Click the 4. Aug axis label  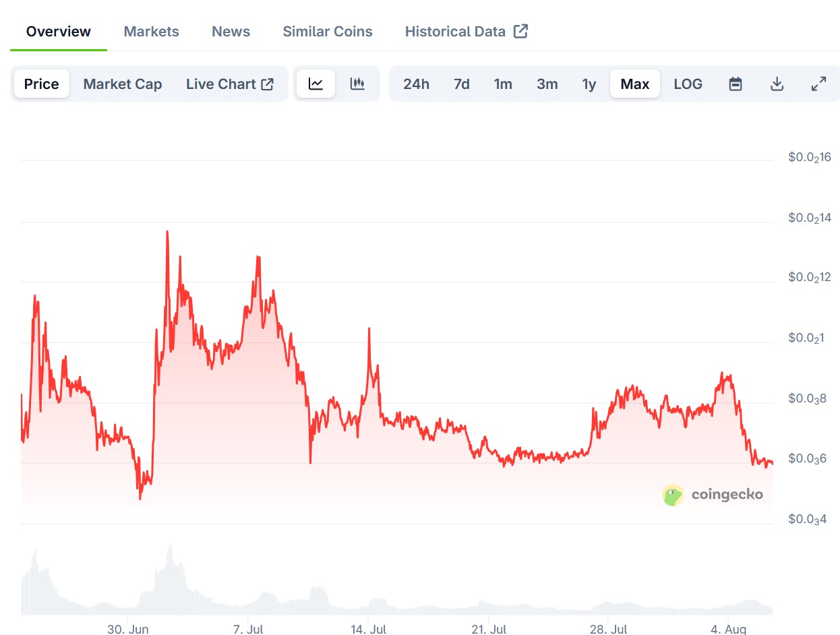(x=728, y=629)
